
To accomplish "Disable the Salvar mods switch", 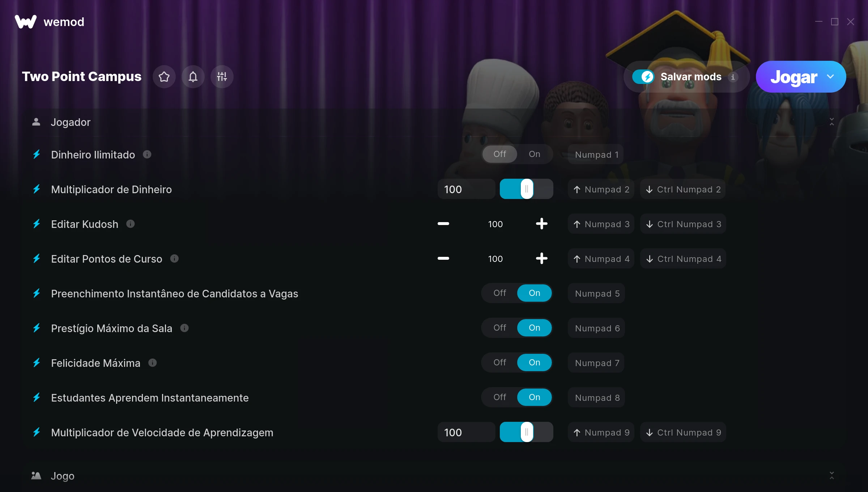I will click(643, 77).
